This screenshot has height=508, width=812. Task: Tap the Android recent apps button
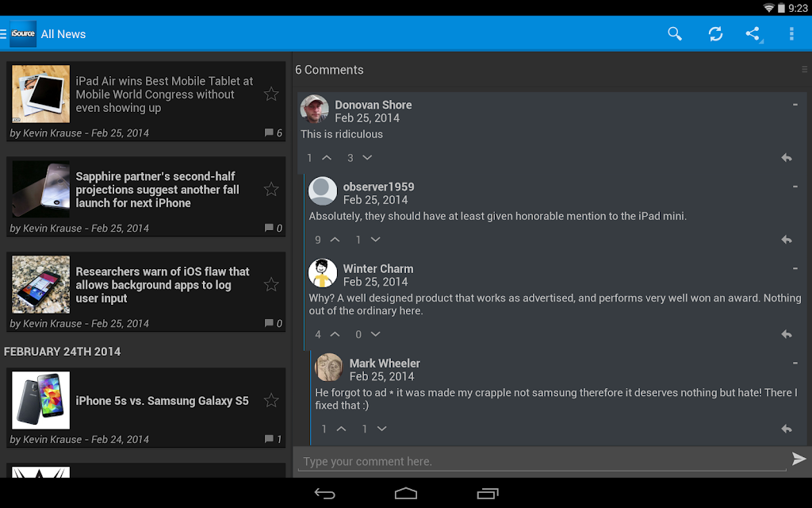tap(488, 494)
